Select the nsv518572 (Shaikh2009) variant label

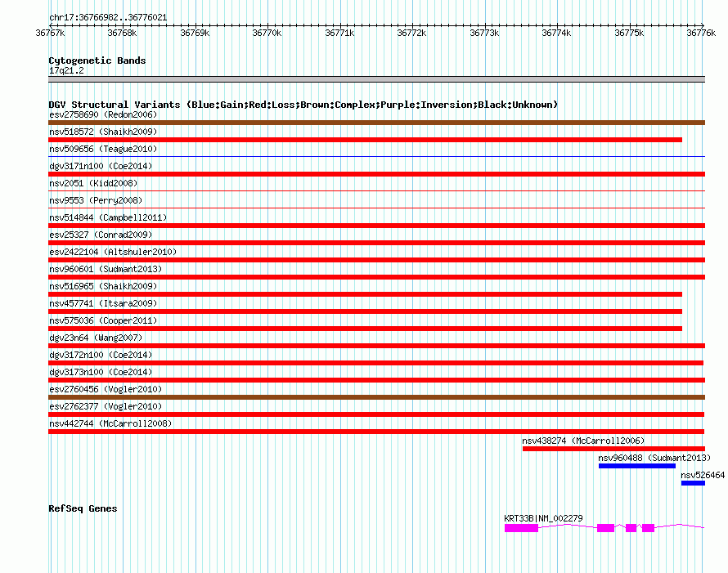(103, 132)
